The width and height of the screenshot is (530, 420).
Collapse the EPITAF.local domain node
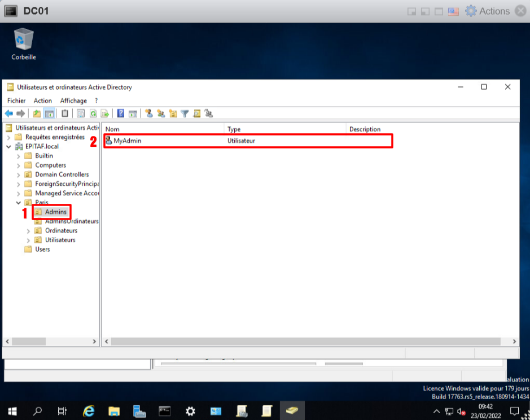8,147
